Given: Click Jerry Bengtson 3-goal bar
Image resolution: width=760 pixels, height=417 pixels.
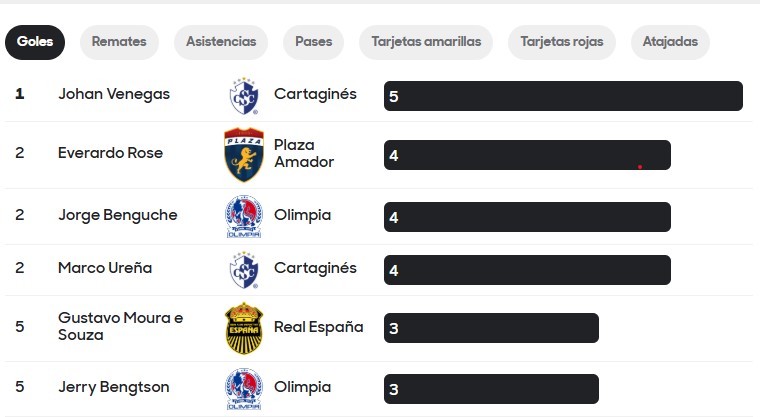Looking at the screenshot, I should point(491,389).
